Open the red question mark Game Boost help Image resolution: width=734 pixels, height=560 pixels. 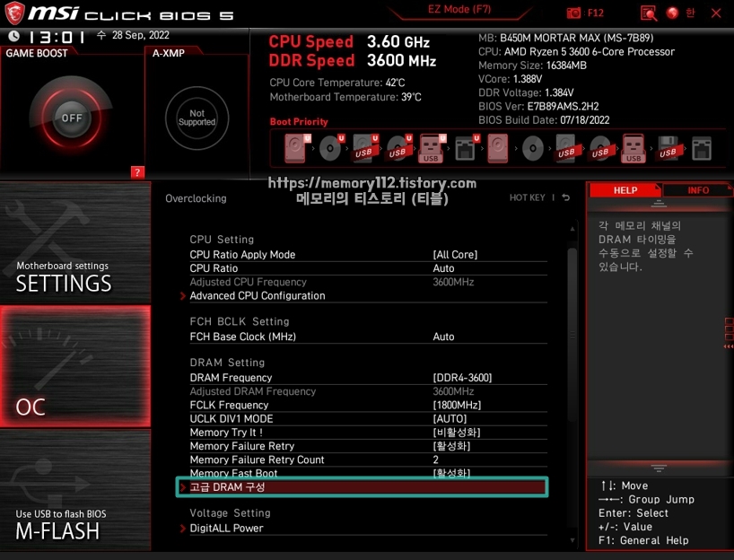coord(137,172)
